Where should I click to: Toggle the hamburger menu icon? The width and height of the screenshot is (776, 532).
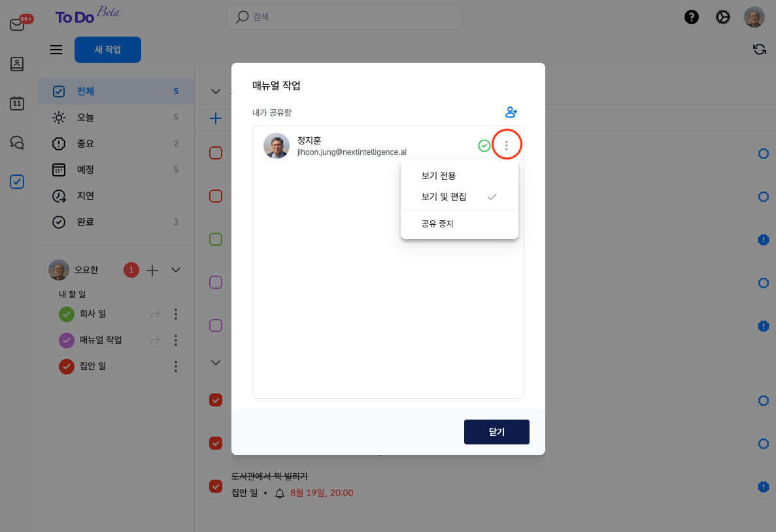56,50
